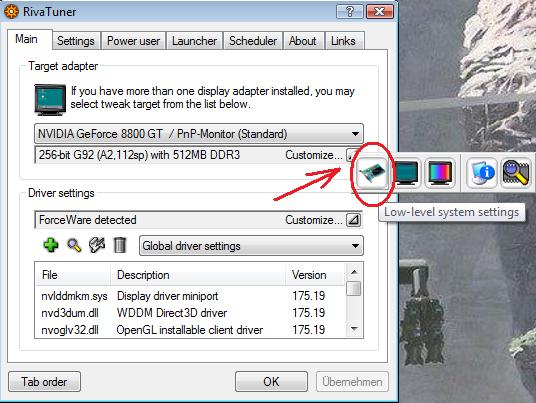536x403 pixels.
Task: Click the color spectrum monitor icon
Action: [440, 173]
